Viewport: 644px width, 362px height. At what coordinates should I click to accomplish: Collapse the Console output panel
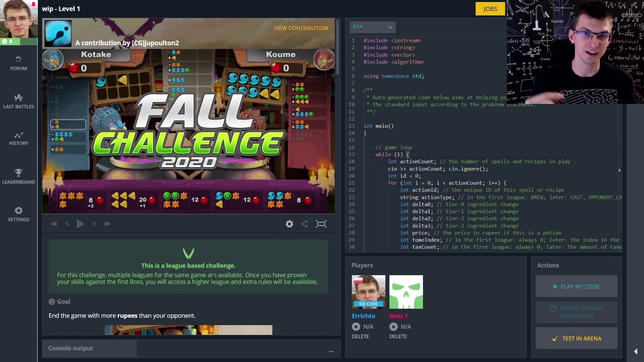[x=331, y=351]
